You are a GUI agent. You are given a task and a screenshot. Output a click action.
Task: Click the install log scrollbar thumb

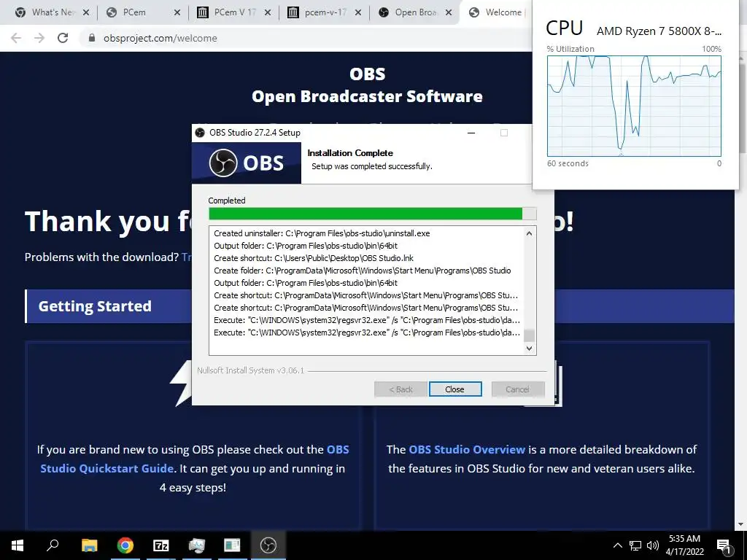tap(529, 335)
